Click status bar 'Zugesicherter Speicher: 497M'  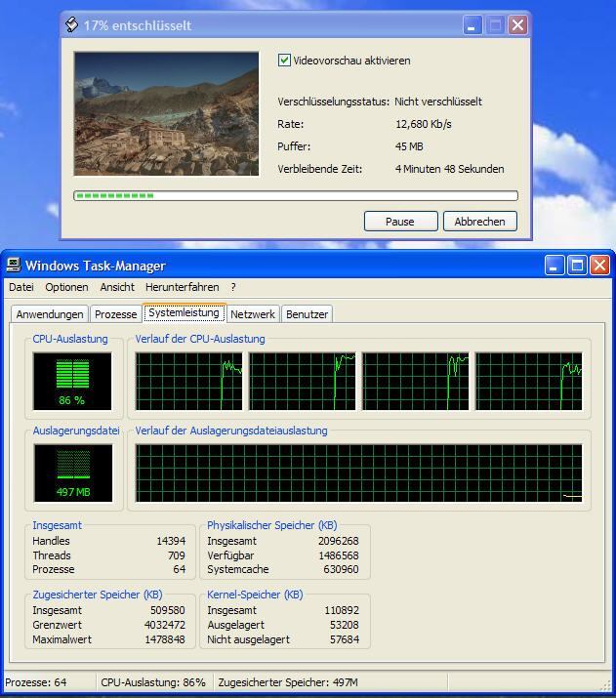click(288, 682)
